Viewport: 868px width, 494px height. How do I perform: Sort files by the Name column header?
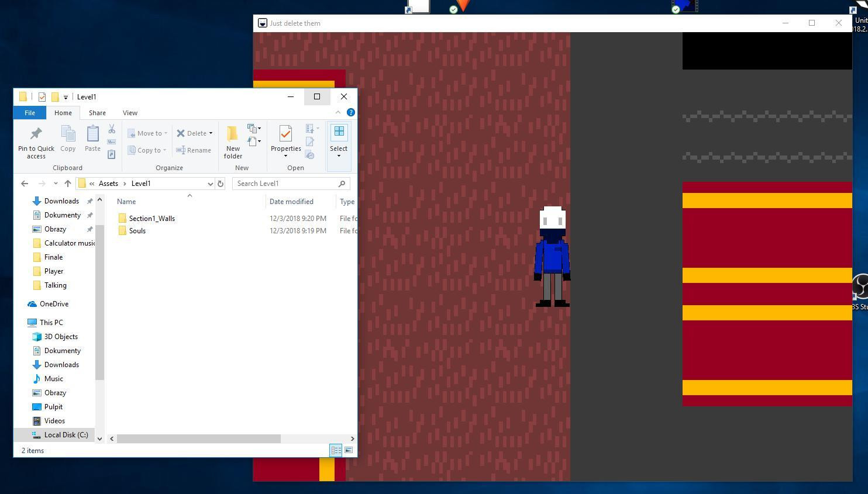pyautogui.click(x=126, y=202)
